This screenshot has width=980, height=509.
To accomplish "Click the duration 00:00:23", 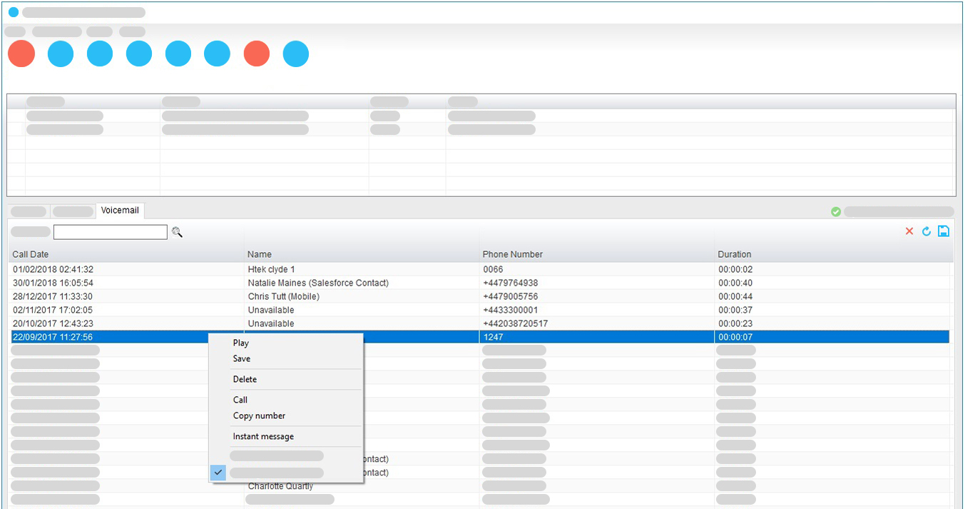I will click(735, 324).
